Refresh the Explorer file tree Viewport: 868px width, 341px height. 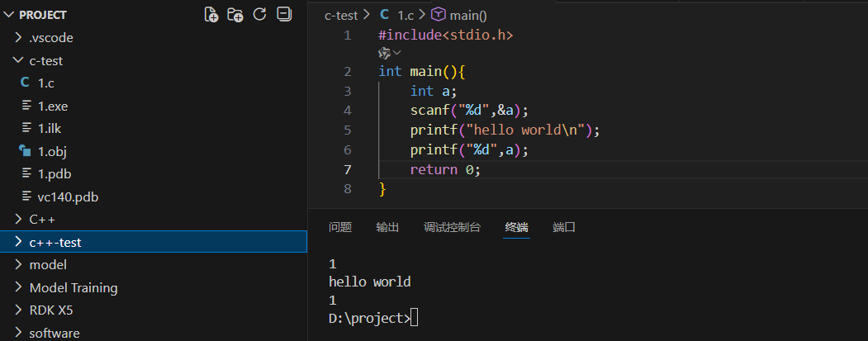259,14
